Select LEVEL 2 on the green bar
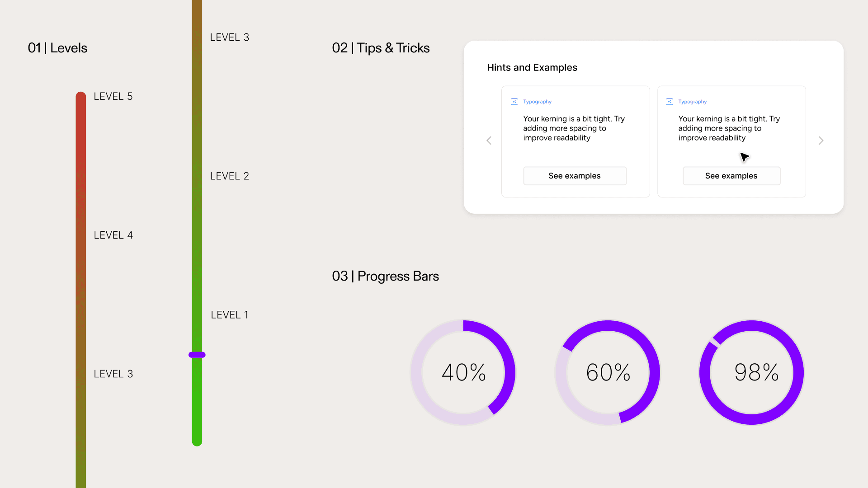Screen dimensions: 868x488 tap(229, 176)
